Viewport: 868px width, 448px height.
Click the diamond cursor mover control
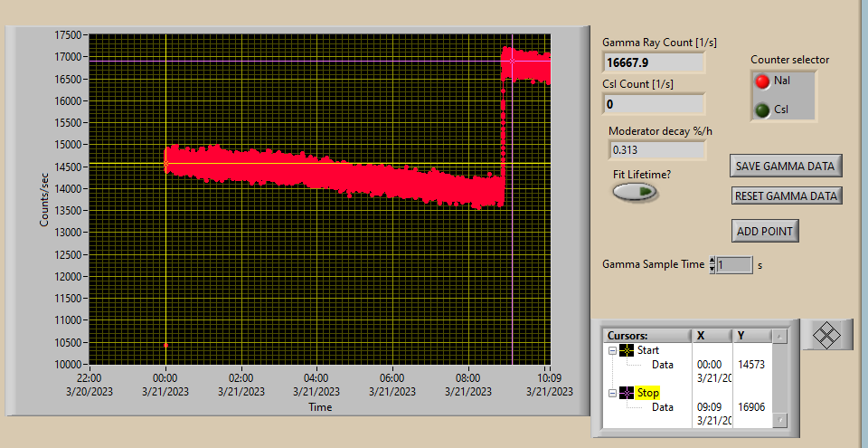click(826, 335)
